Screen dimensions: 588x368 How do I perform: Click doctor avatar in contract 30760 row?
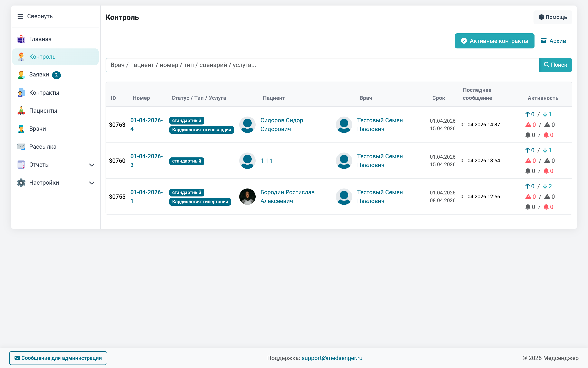[344, 161]
